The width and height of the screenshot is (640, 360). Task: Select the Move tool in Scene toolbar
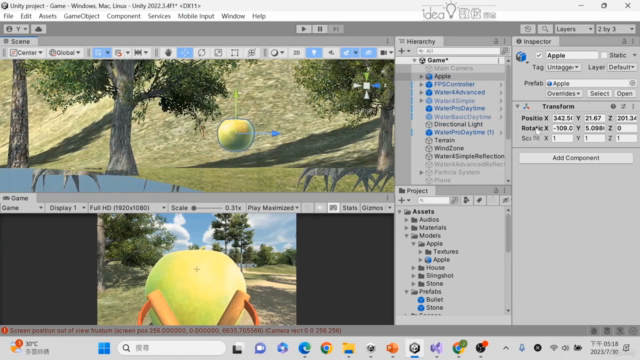(x=185, y=53)
